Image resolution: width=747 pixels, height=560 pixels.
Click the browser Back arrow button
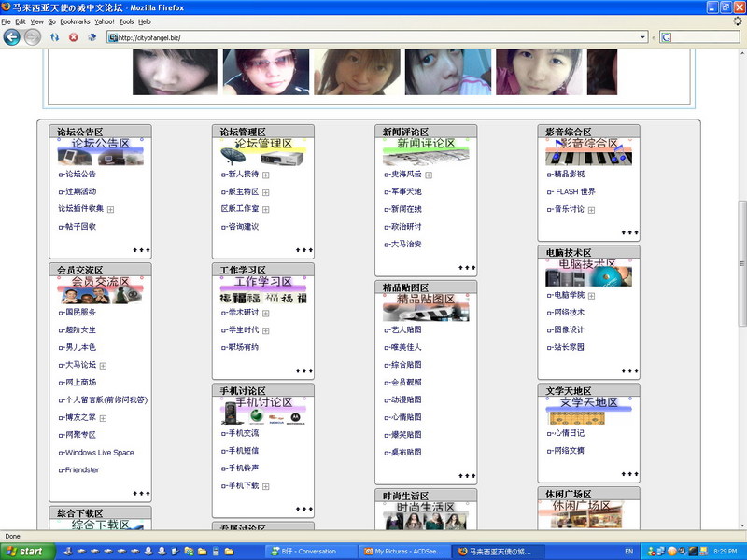[12, 37]
